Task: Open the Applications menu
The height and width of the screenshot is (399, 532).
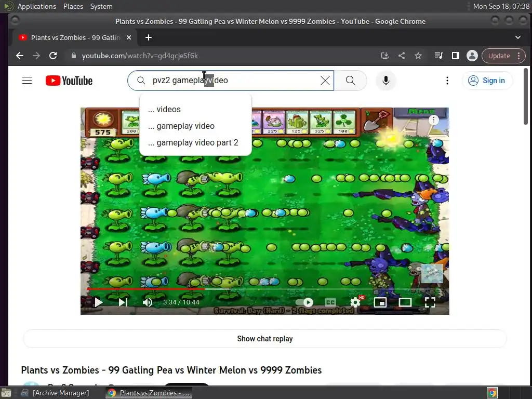Action: click(x=37, y=6)
